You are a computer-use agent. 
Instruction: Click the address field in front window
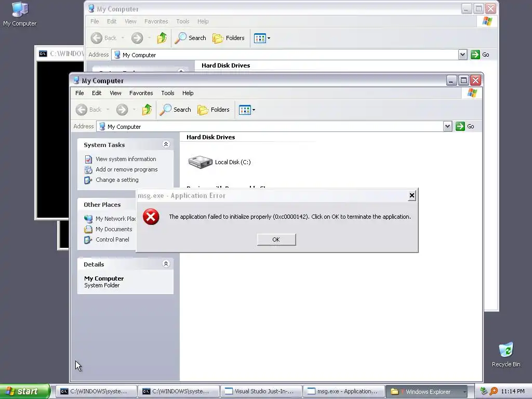[x=270, y=127]
